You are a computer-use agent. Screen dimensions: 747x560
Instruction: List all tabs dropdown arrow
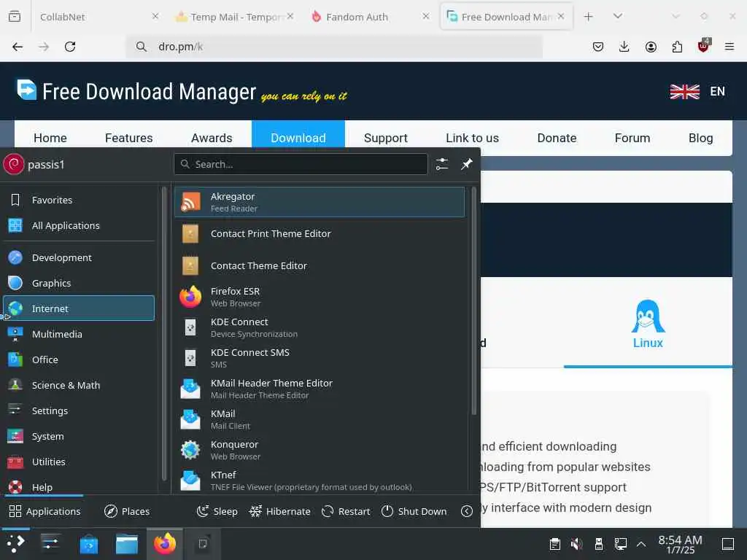coord(618,17)
